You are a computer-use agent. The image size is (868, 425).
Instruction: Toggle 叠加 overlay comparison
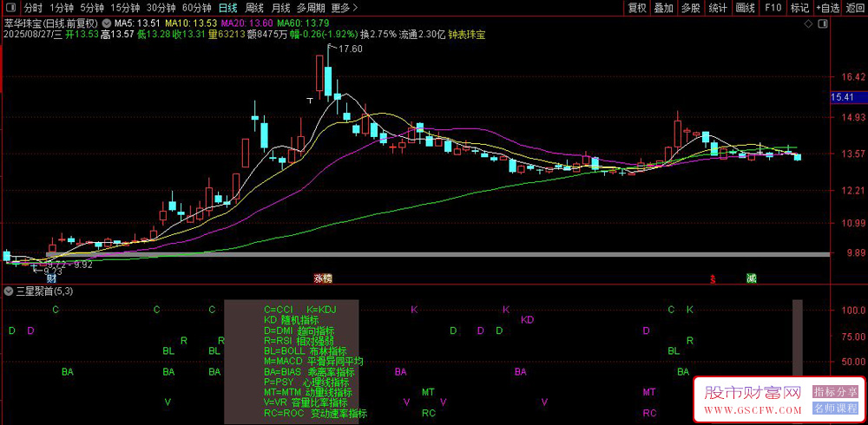[x=663, y=8]
